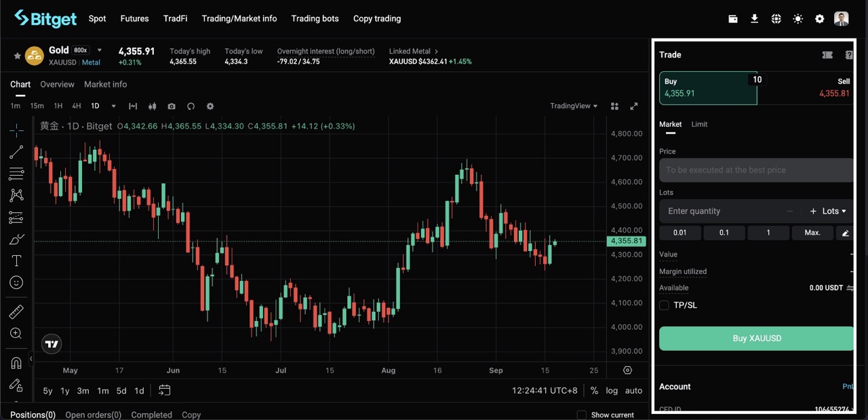Select the trend line drawing tool
Image resolution: width=868 pixels, height=420 pixels.
(x=16, y=152)
